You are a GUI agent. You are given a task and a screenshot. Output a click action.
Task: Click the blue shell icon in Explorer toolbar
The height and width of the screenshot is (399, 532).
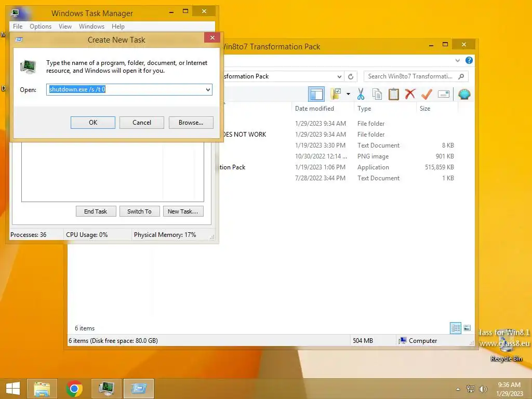pyautogui.click(x=464, y=94)
